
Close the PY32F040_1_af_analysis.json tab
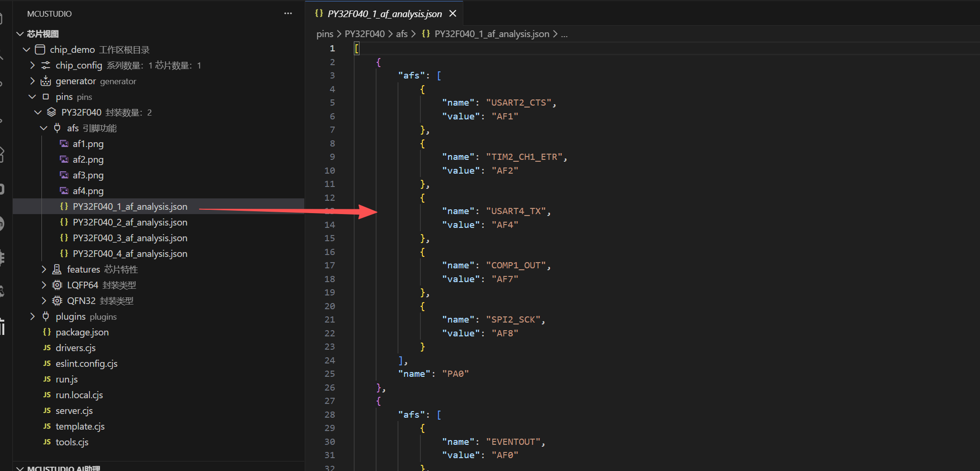453,14
